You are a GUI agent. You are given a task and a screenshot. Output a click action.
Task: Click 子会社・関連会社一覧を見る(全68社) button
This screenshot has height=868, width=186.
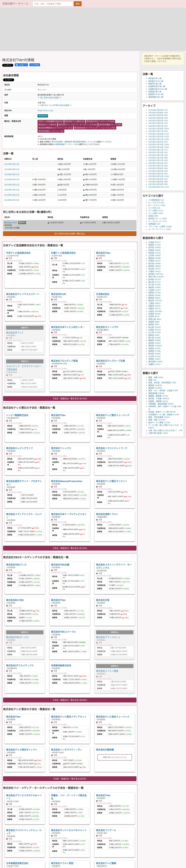pyautogui.click(x=70, y=700)
